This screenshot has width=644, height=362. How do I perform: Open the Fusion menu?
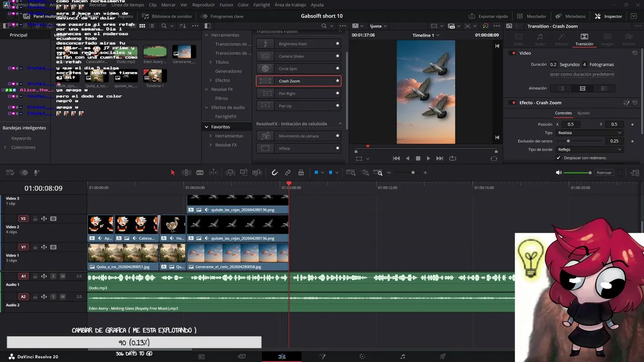(x=226, y=5)
